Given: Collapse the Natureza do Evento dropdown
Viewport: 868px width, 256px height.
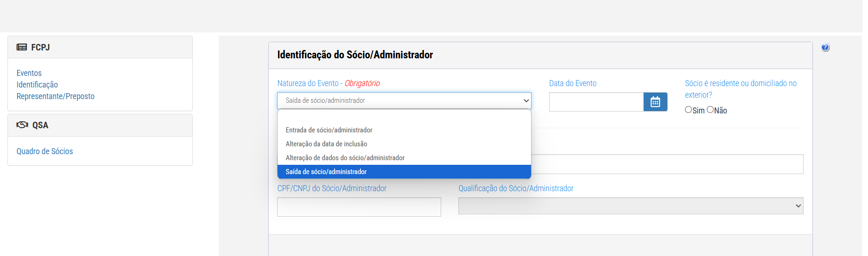Looking at the screenshot, I should (404, 100).
